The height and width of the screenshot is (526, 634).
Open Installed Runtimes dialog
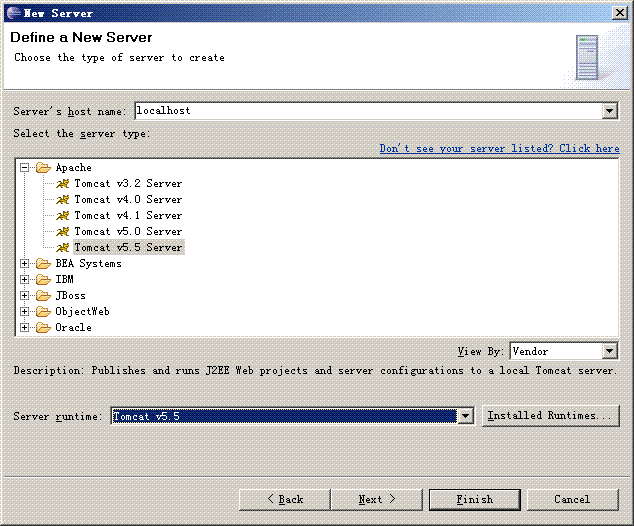coord(551,416)
